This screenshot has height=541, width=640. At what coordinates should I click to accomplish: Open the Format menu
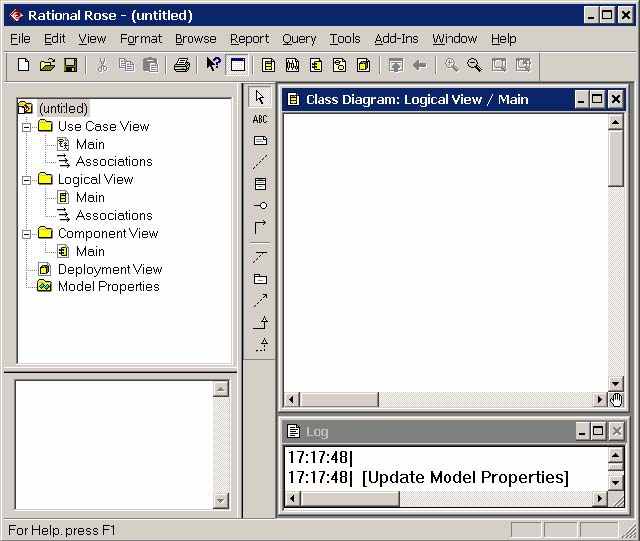140,39
